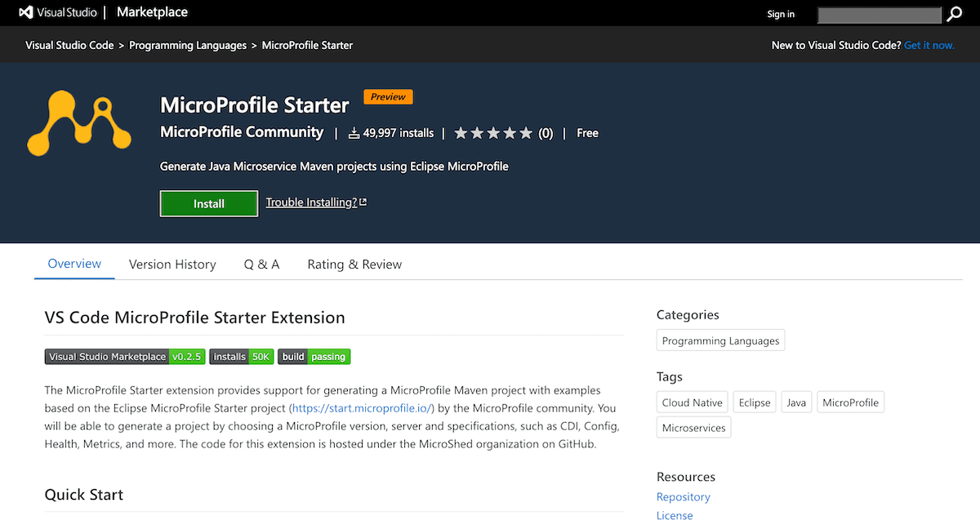Click the Get it now link

tap(929, 45)
